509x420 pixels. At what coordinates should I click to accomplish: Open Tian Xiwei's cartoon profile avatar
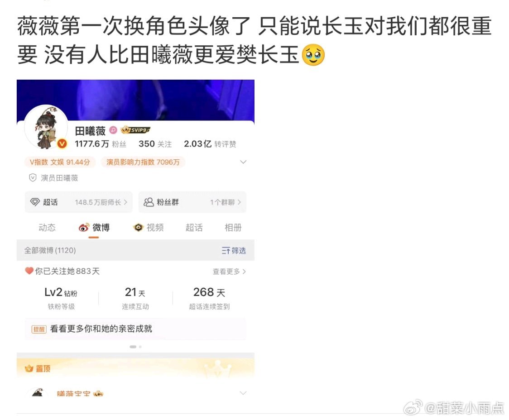tap(46, 127)
